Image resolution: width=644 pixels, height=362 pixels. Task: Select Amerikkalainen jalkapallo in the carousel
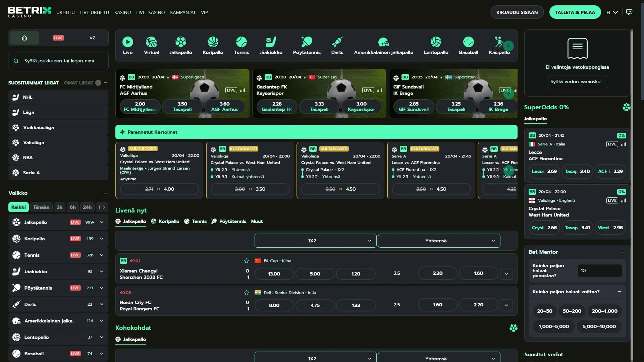(383, 46)
